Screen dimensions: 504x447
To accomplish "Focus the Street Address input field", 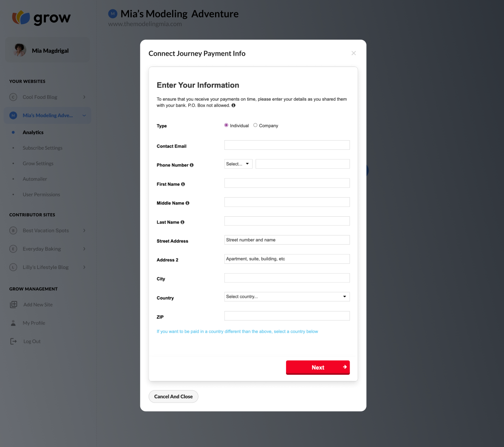I will [x=287, y=240].
